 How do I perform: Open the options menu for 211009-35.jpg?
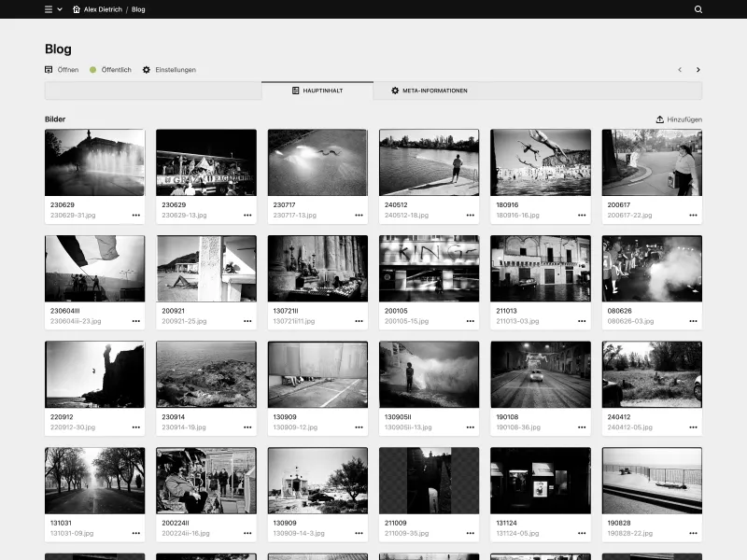471,533
